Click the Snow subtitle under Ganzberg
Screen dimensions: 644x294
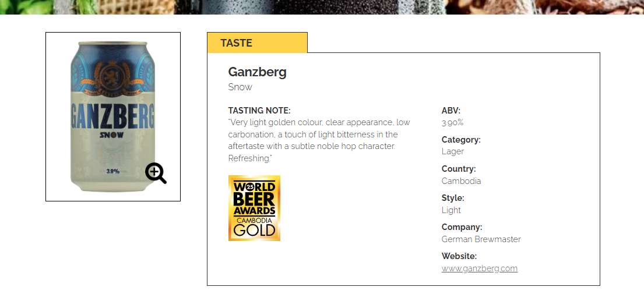(240, 87)
